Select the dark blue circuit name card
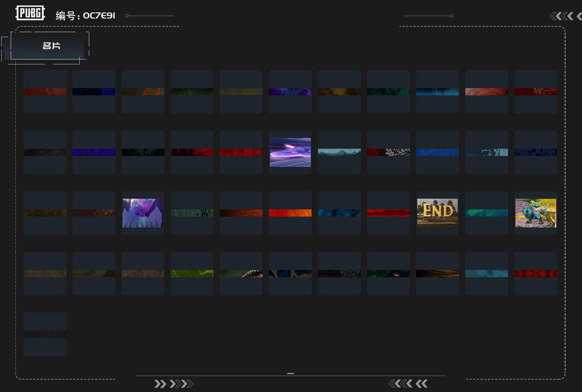The height and width of the screenshot is (392, 582). coord(94,92)
